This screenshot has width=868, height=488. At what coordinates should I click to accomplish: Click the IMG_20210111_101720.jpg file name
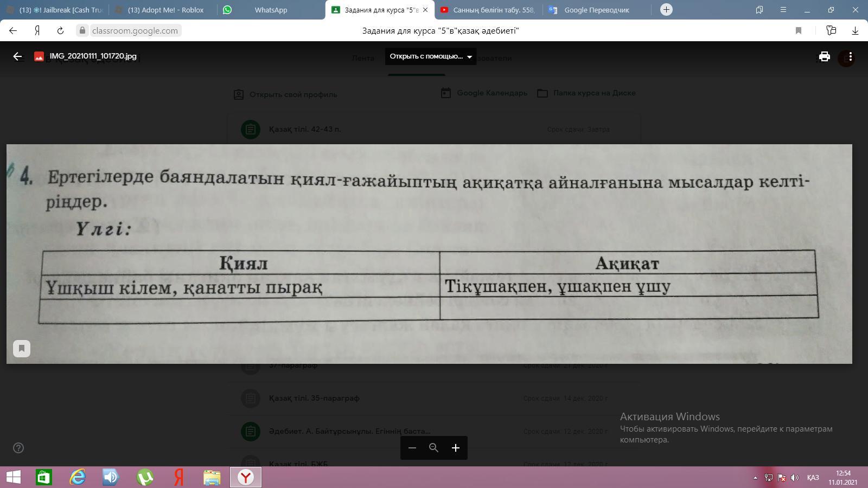(x=93, y=56)
